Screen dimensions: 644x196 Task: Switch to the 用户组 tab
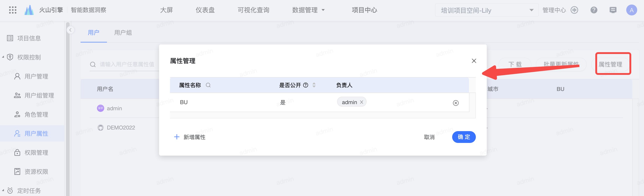pos(123,33)
